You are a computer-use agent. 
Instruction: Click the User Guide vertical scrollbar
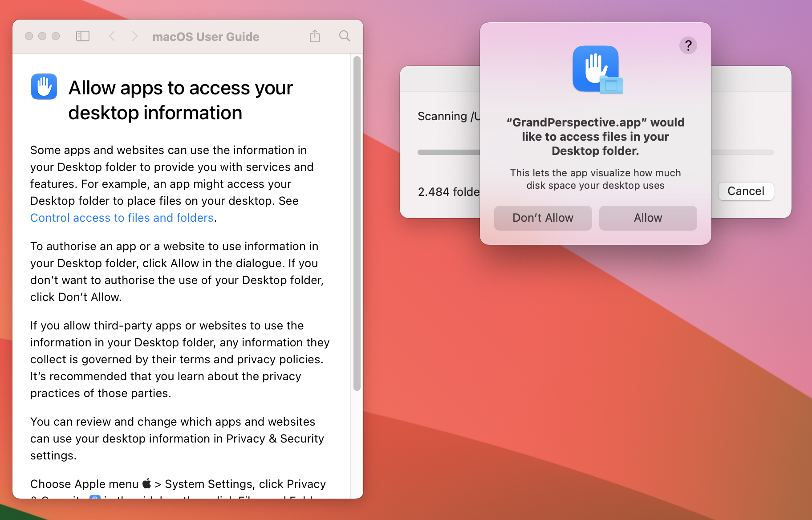click(357, 223)
